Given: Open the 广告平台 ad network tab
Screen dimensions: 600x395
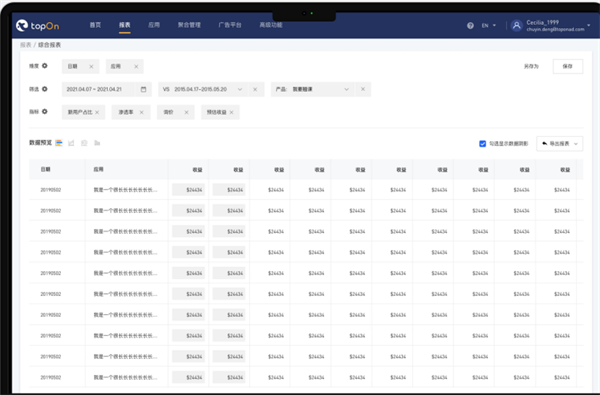Looking at the screenshot, I should tap(230, 25).
